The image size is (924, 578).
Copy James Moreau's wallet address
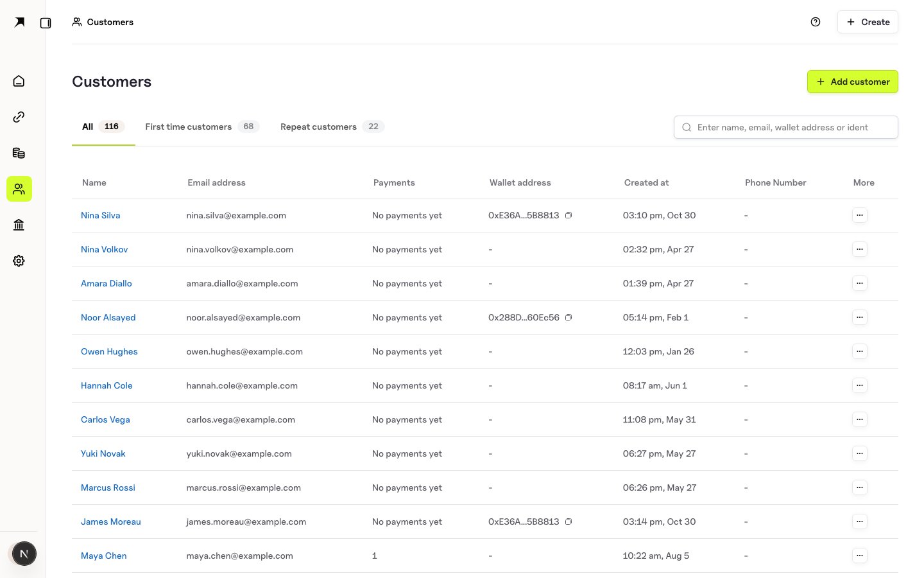(569, 521)
